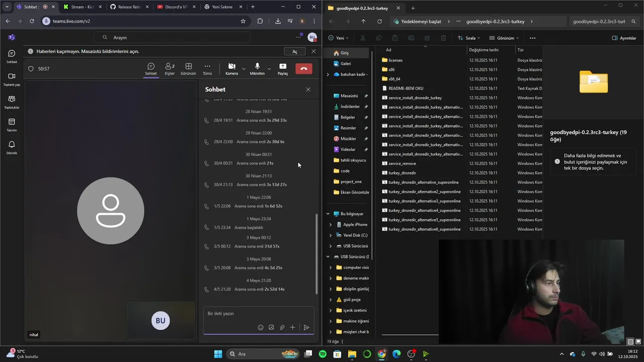Go up one folder in Explorer
The height and width of the screenshot is (362, 644).
(x=363, y=22)
